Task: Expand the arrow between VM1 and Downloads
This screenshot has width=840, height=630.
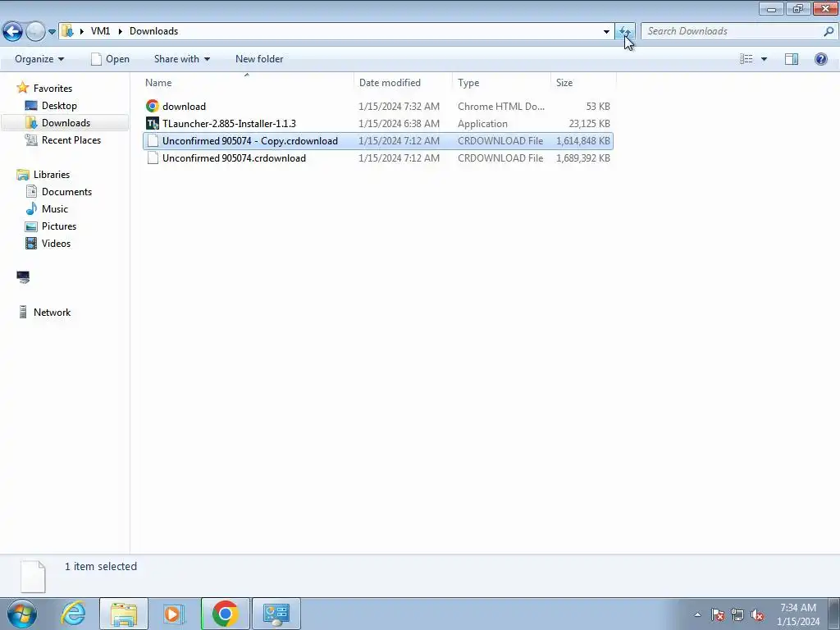Action: pyautogui.click(x=120, y=31)
